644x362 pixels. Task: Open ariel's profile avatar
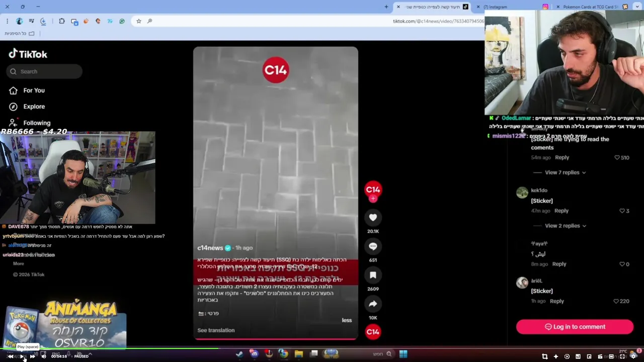coord(522,283)
